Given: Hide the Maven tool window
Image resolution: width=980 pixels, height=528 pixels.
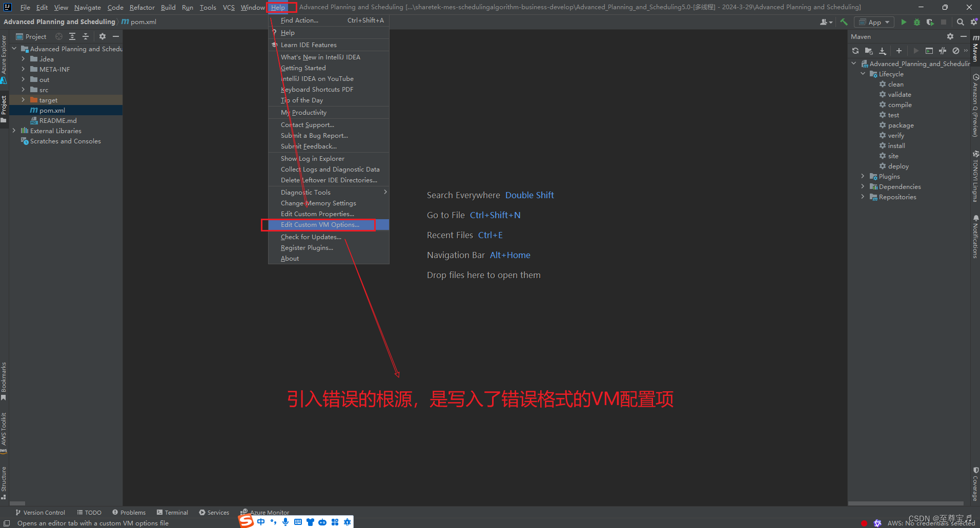Looking at the screenshot, I should point(964,36).
